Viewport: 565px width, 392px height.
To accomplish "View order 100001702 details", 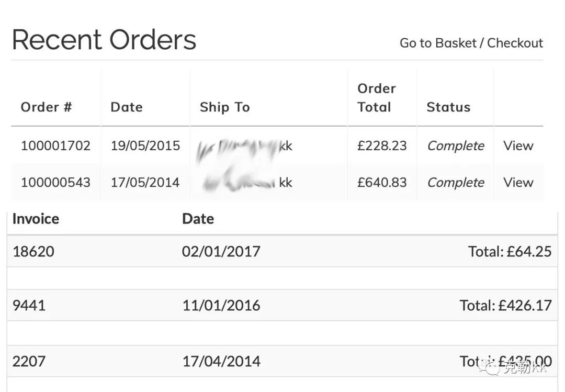I will tap(518, 146).
